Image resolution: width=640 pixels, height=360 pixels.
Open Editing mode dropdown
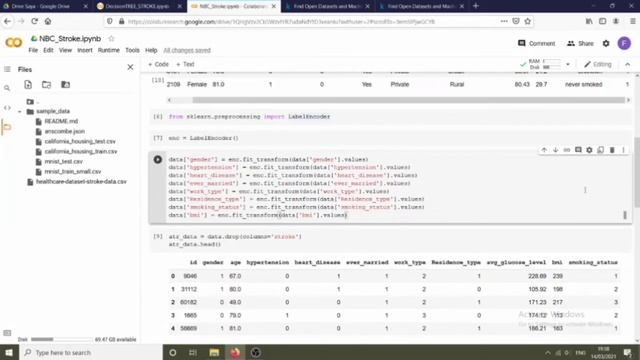click(x=598, y=64)
